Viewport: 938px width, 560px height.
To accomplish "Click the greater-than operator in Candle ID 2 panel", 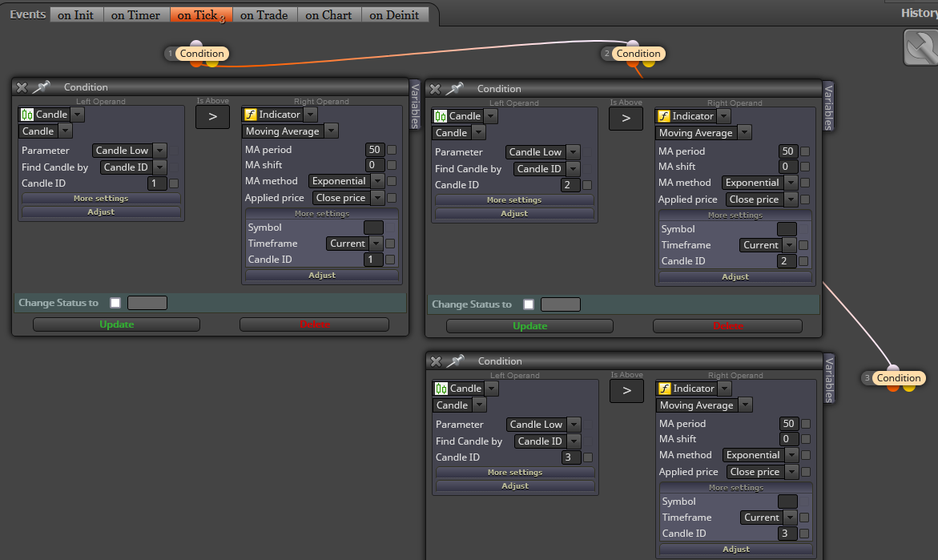I will [x=626, y=119].
